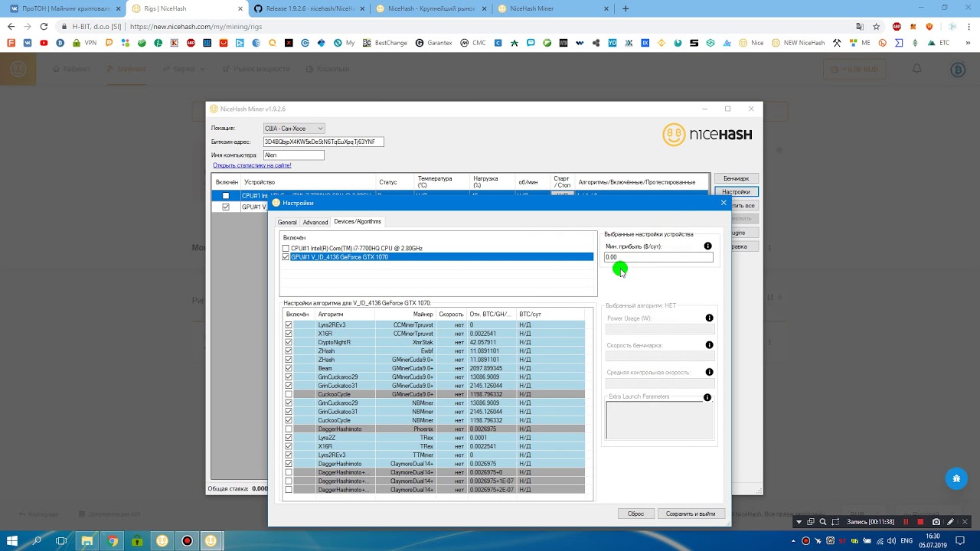Open the Windows Start menu
Screen dimensions: 980x551
(x=11, y=541)
